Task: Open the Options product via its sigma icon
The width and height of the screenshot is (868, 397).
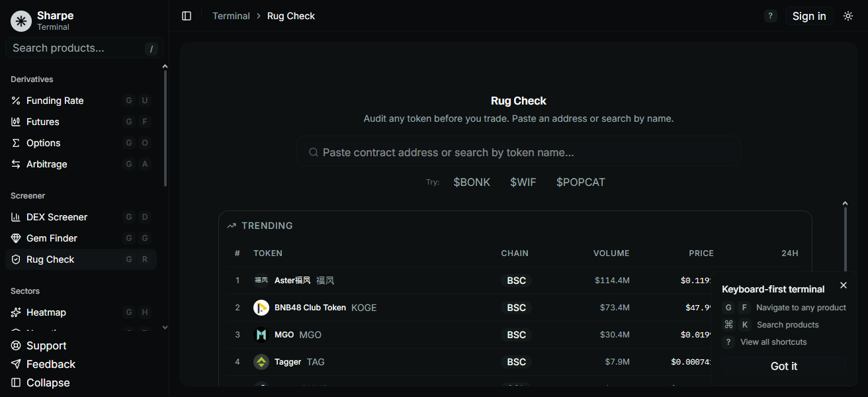Action: [16, 142]
